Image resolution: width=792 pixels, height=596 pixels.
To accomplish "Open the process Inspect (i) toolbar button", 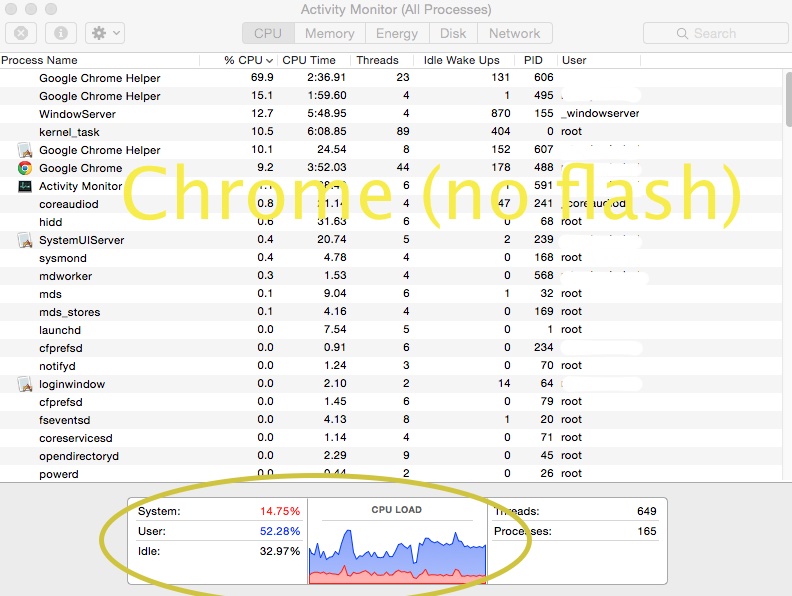I will [61, 33].
